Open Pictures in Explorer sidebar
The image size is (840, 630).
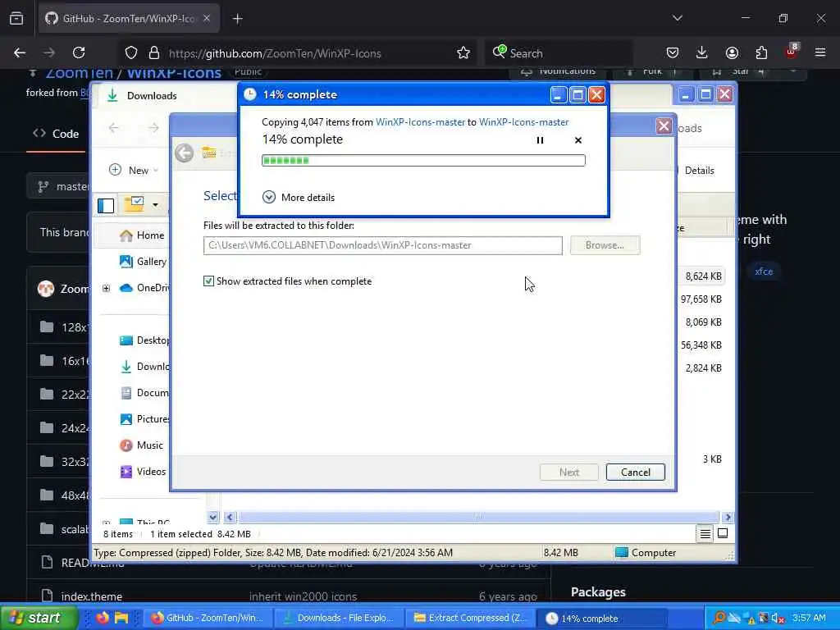(x=144, y=419)
